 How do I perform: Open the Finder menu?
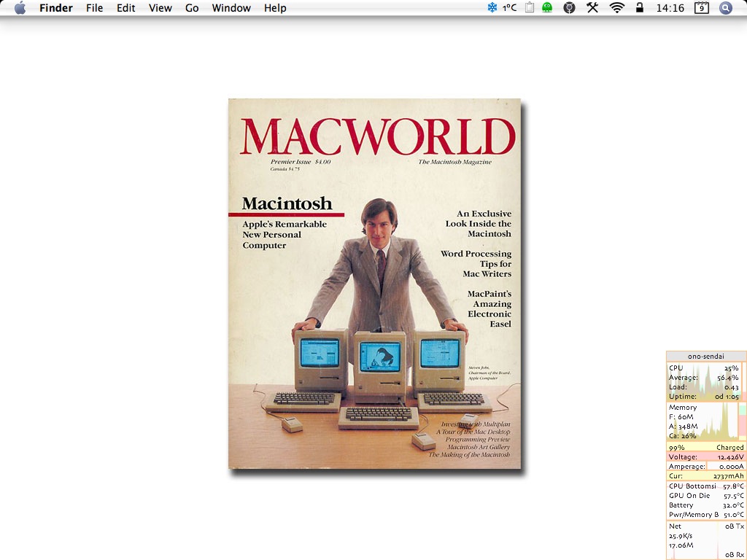tap(55, 8)
